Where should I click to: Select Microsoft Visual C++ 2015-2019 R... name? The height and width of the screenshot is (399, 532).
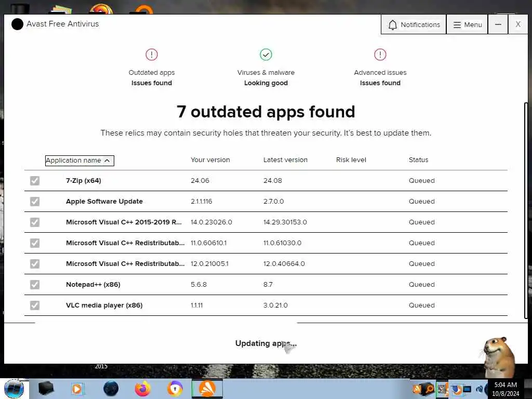[x=124, y=222]
